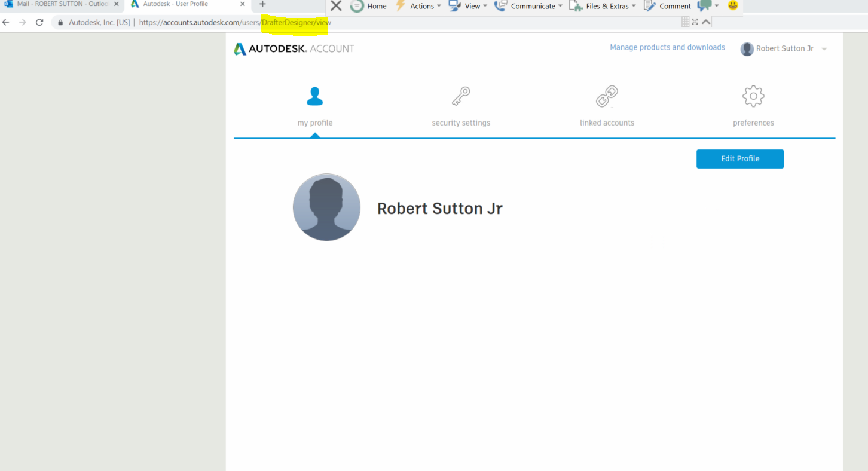Expand the Robert Sutton Jr account dropdown
This screenshot has height=471, width=868.
coord(824,48)
